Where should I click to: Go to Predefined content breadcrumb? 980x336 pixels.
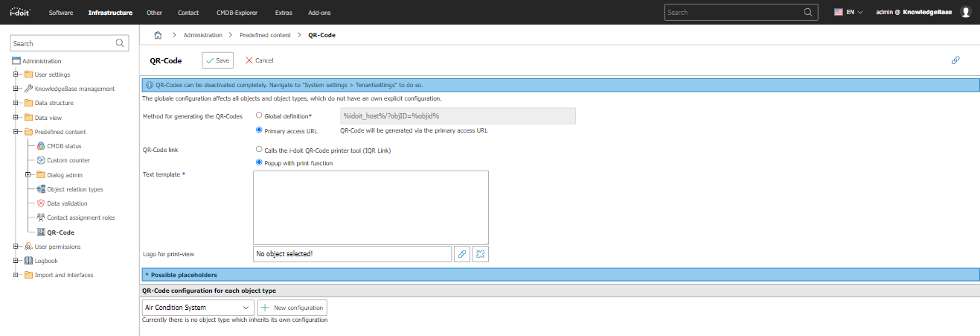point(265,35)
